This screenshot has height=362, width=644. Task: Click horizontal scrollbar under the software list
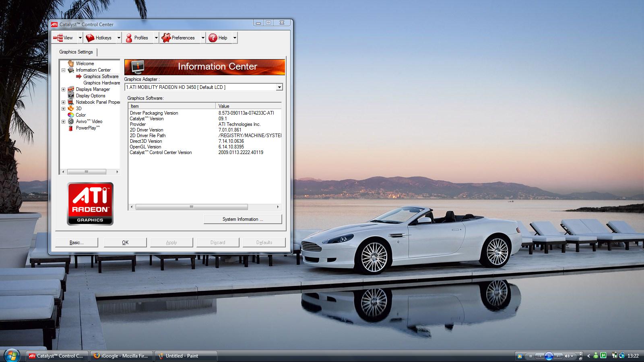pos(192,207)
